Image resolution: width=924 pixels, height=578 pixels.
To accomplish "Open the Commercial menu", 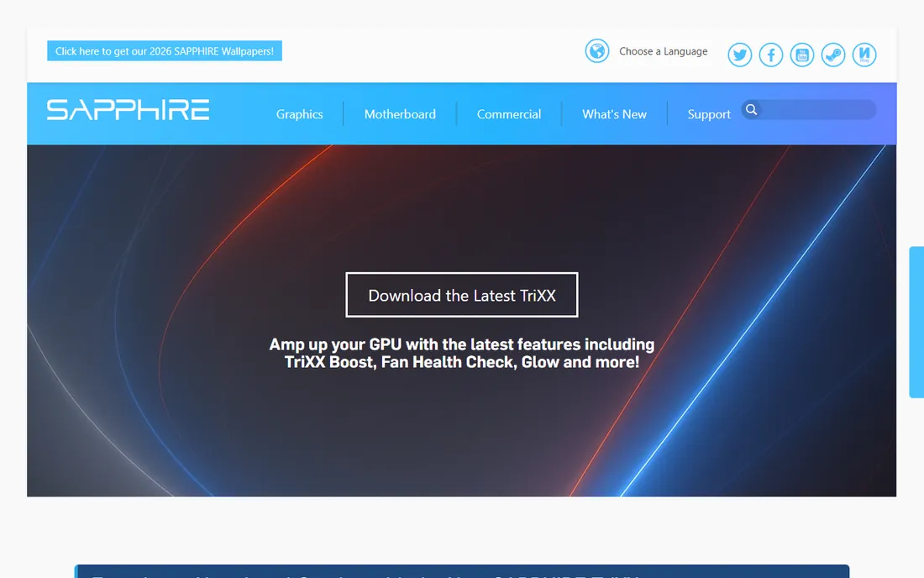I will (x=509, y=113).
